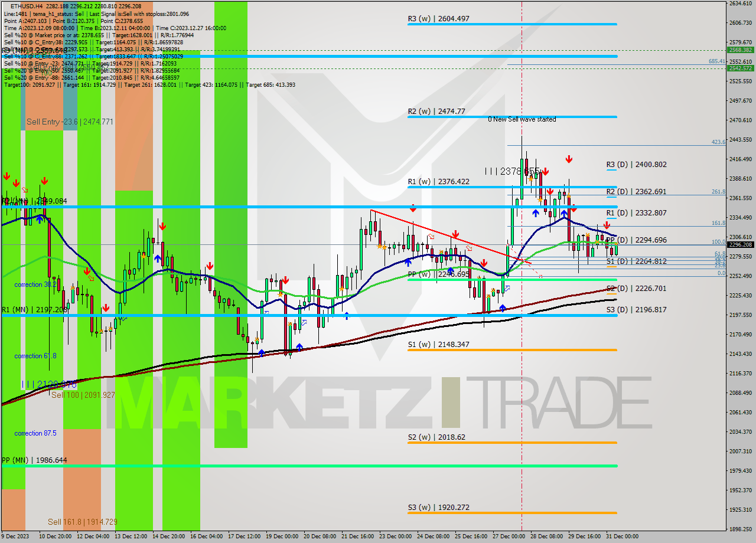756x543 pixels.
Task: Click the 'Sell %20 @ Market price' line
Action: (99, 35)
